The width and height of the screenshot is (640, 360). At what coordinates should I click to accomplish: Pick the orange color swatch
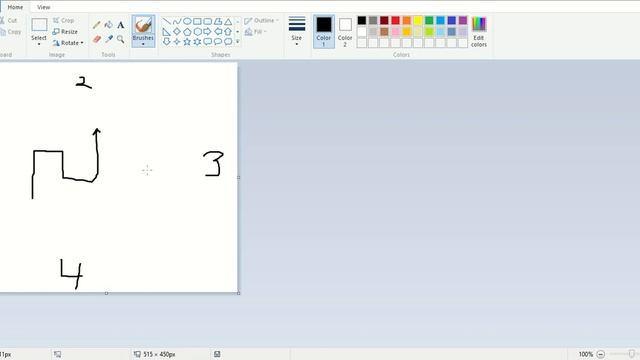coord(407,20)
